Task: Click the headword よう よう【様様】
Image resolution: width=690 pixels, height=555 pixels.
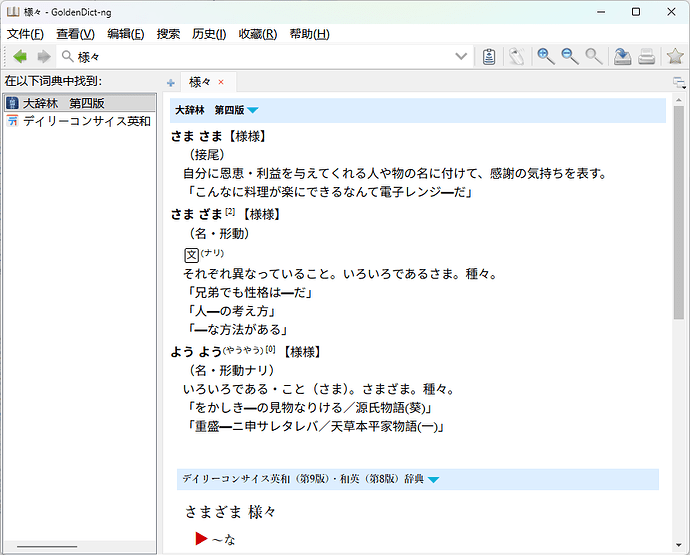Action: (246, 352)
